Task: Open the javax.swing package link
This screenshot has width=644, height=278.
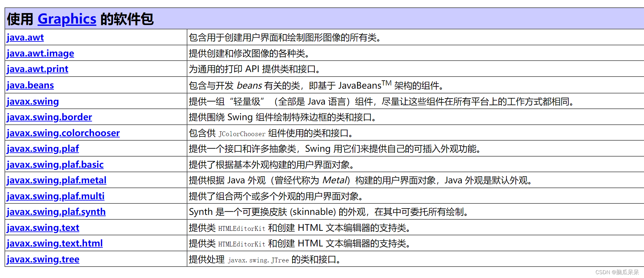Action: coord(33,101)
